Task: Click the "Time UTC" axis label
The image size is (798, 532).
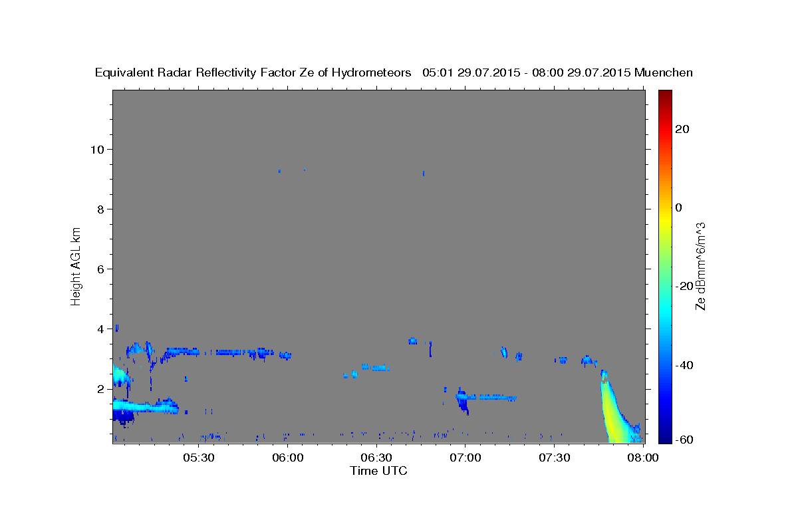Action: coord(378,471)
